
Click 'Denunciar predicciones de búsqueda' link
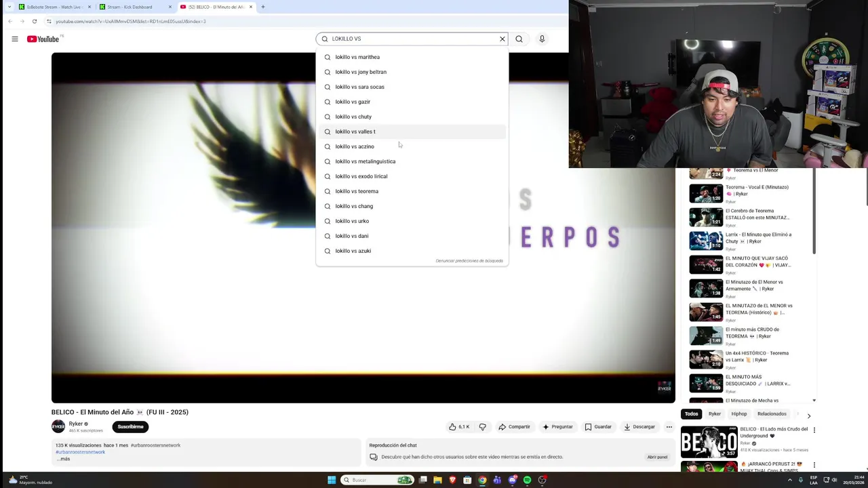(x=469, y=261)
